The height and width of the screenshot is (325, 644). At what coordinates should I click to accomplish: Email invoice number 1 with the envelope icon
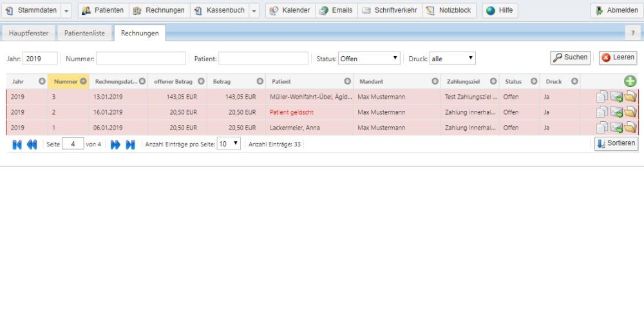[x=616, y=128]
